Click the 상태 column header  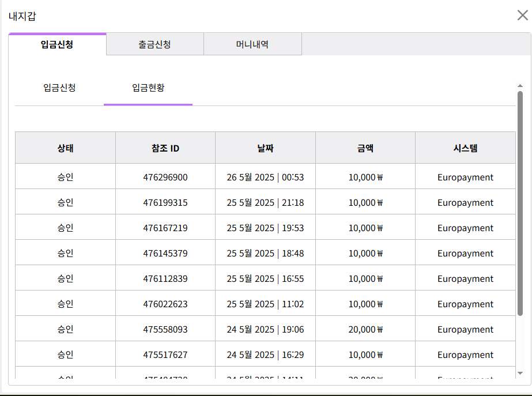(65, 148)
